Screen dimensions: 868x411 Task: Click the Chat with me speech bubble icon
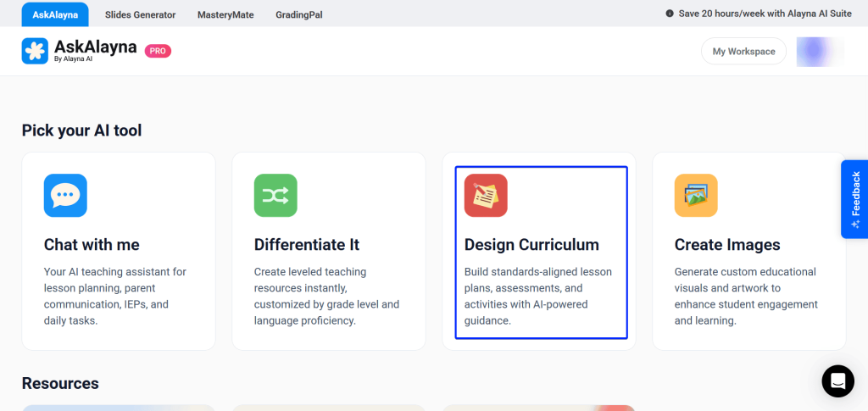pos(65,196)
